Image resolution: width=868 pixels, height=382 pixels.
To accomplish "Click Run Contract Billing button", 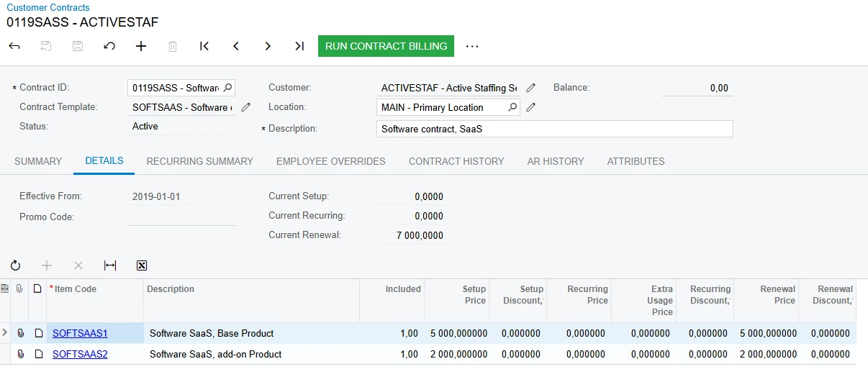I will point(386,46).
